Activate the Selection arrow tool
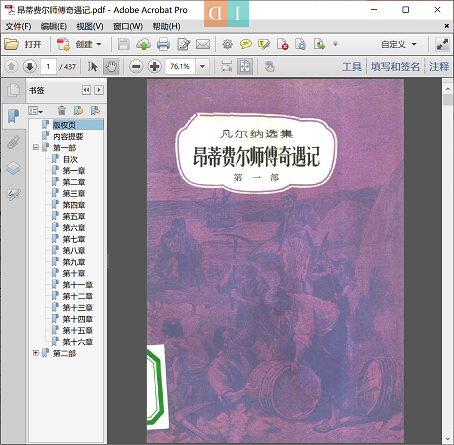The image size is (454, 445). pyautogui.click(x=93, y=67)
